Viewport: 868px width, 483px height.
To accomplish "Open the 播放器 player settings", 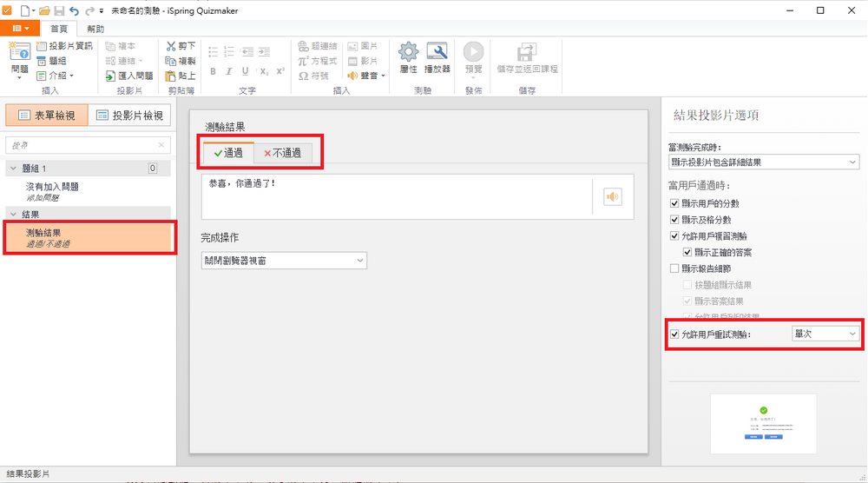I will pyautogui.click(x=437, y=57).
